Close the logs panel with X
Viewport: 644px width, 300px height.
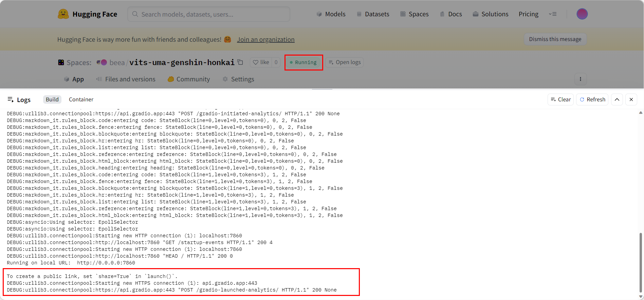631,99
